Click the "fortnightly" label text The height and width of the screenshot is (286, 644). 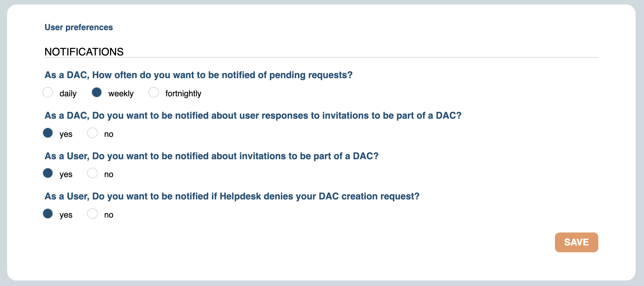[x=183, y=94]
